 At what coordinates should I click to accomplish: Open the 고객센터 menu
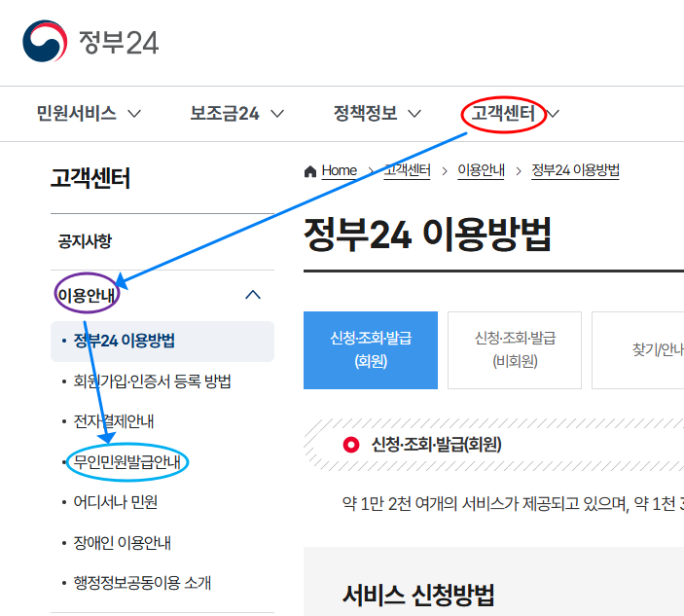[503, 114]
